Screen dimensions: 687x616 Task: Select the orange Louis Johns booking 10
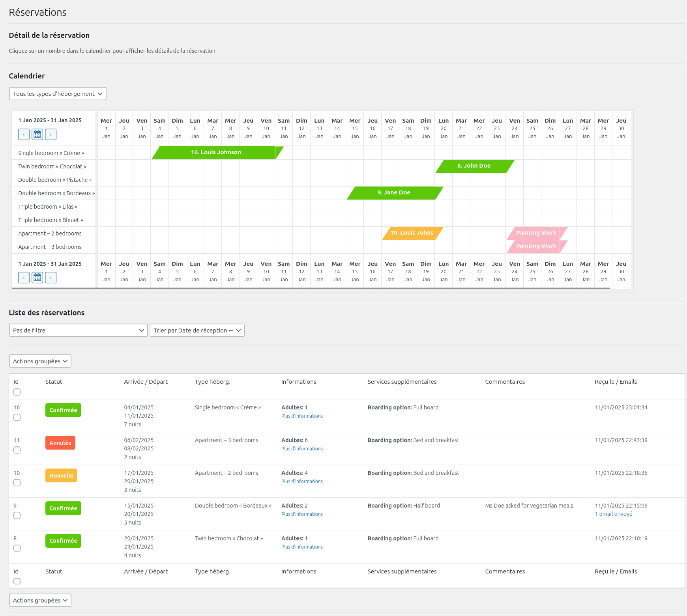(x=412, y=233)
